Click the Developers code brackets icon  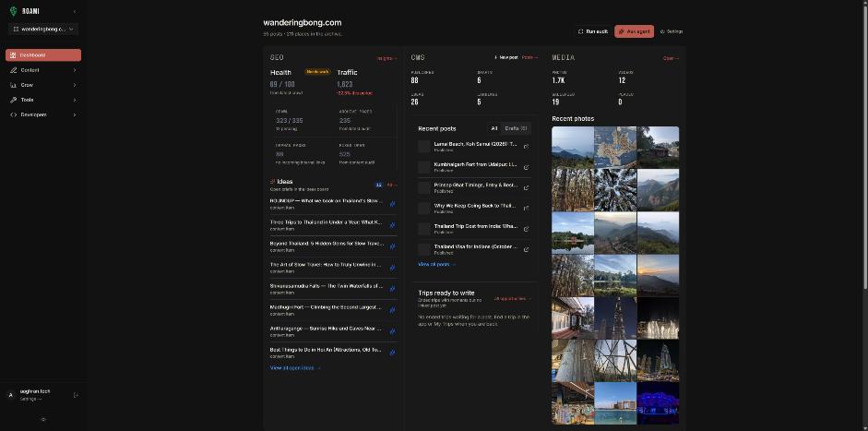pyautogui.click(x=13, y=114)
